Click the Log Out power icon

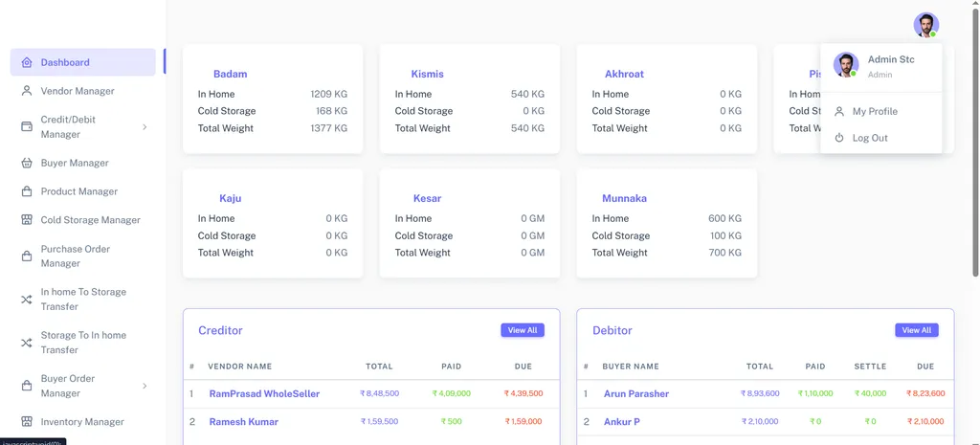click(839, 138)
